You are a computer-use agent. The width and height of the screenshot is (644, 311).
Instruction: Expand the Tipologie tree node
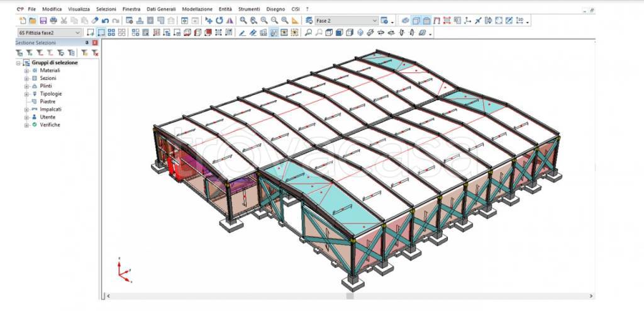pos(26,94)
